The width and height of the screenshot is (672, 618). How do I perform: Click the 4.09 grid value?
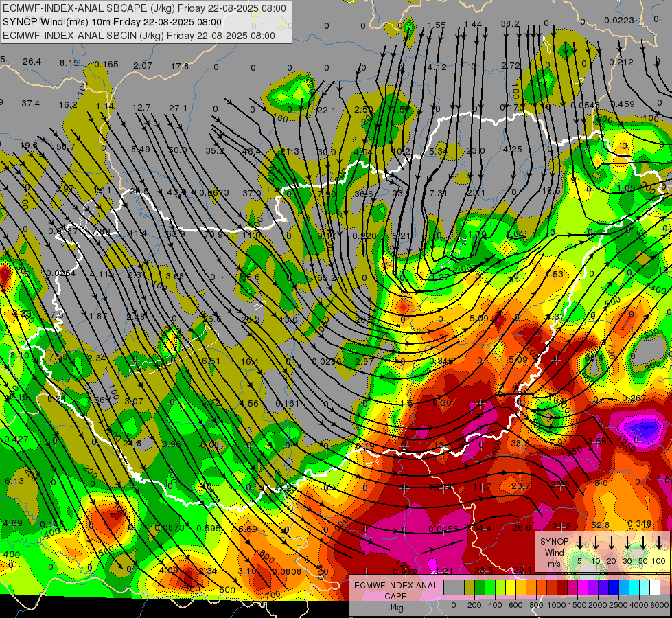point(168,571)
